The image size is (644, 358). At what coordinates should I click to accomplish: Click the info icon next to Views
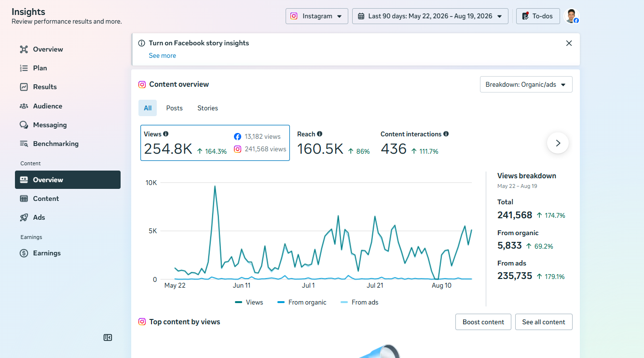click(166, 134)
